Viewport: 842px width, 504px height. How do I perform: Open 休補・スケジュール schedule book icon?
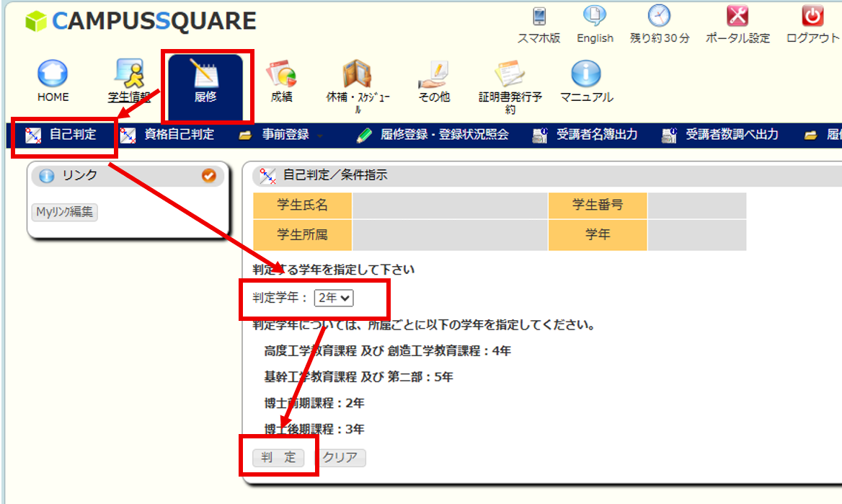click(357, 74)
